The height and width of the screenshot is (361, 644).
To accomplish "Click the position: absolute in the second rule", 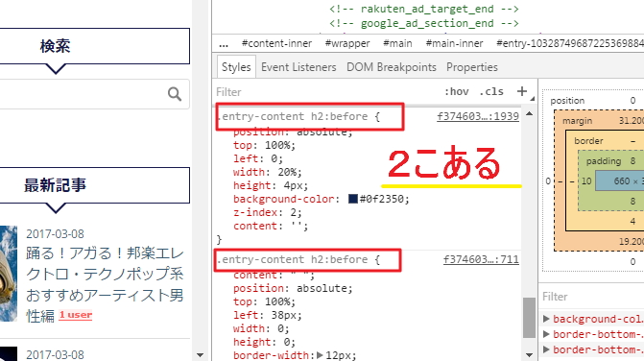I will pos(293,288).
